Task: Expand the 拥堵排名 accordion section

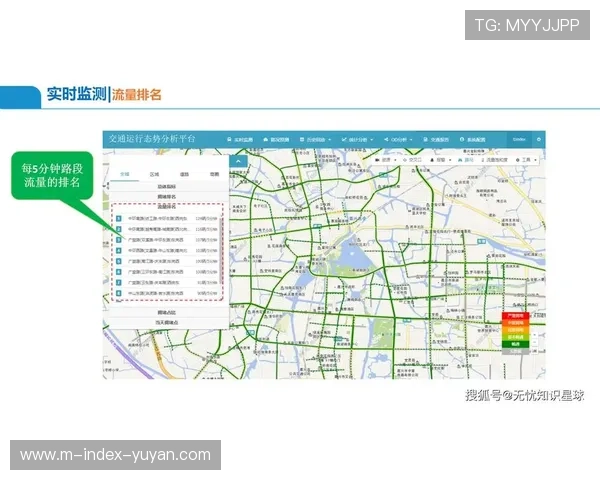Action: (167, 197)
